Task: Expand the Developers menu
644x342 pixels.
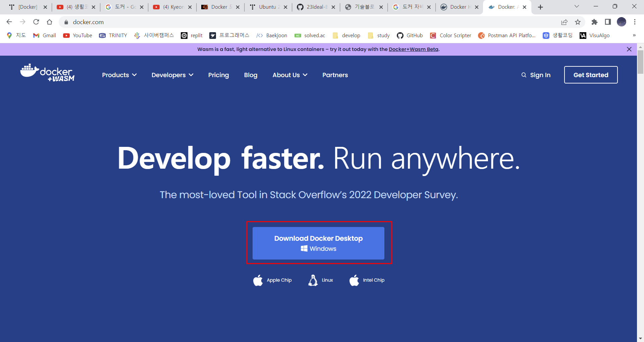Action: (172, 75)
